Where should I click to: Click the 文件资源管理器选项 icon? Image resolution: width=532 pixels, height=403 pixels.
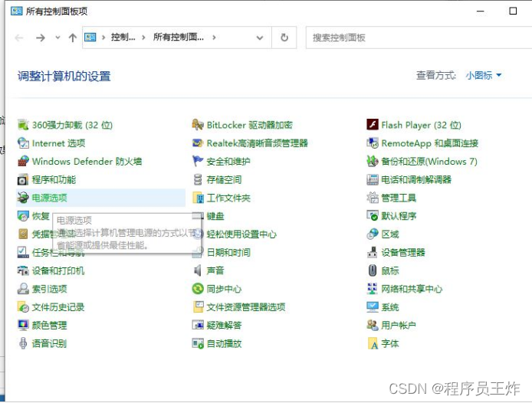click(x=198, y=307)
